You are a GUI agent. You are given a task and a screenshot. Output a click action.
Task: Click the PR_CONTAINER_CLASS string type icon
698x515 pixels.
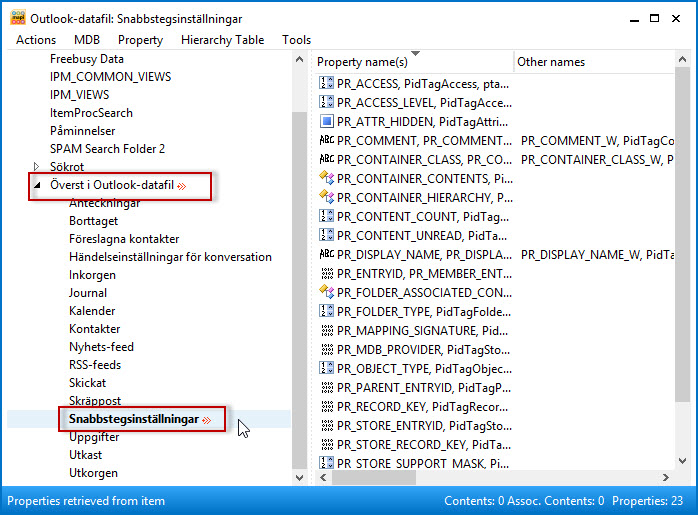coord(326,159)
